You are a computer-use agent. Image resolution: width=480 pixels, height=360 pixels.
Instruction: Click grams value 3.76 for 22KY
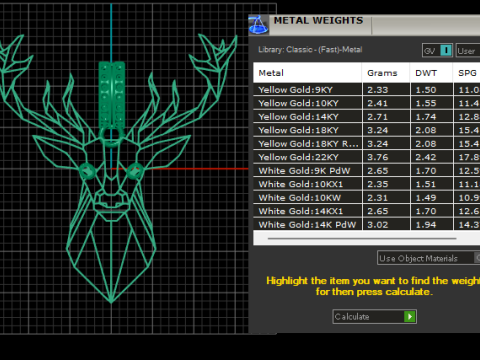378,157
